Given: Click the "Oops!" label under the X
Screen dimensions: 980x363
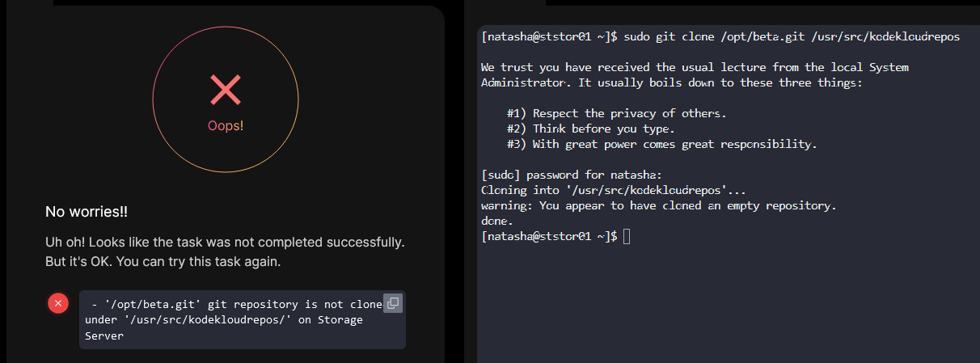Looking at the screenshot, I should point(225,126).
